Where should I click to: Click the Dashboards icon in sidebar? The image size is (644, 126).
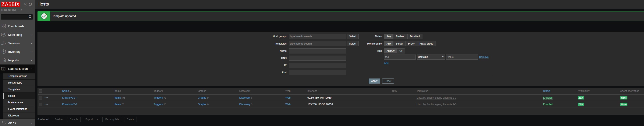click(4, 26)
